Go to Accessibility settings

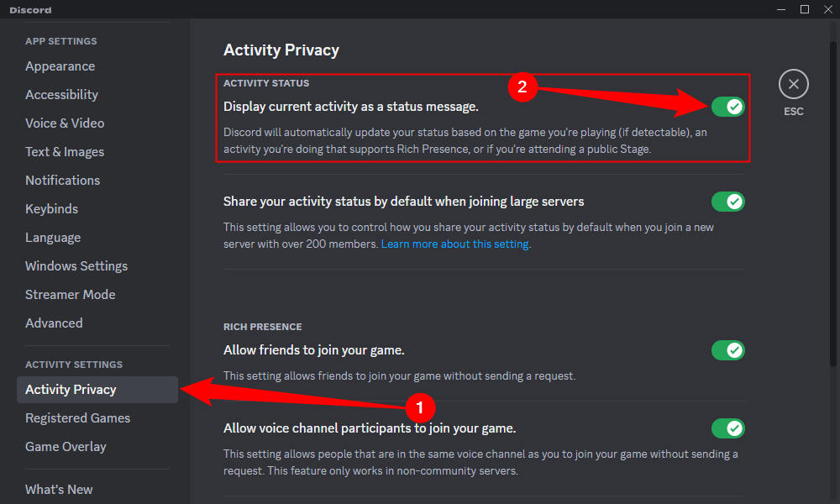(61, 95)
